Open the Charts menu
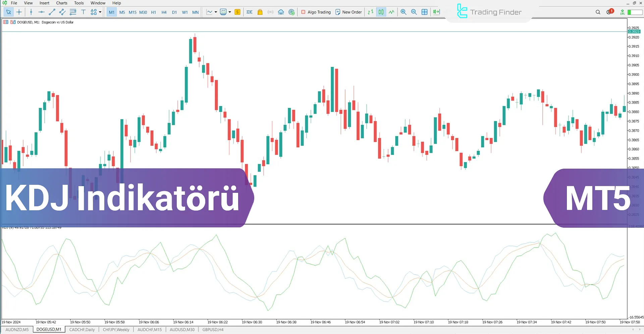The image size is (644, 334). [x=61, y=3]
